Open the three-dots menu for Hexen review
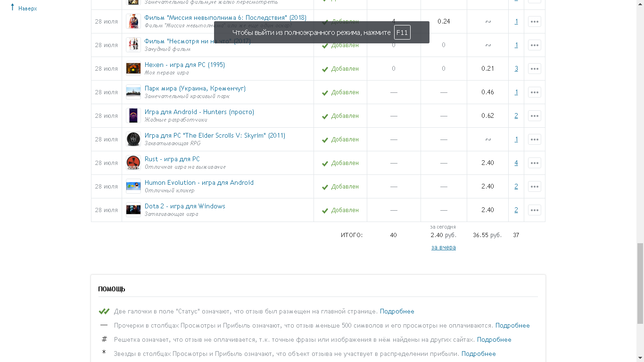 coord(534,69)
